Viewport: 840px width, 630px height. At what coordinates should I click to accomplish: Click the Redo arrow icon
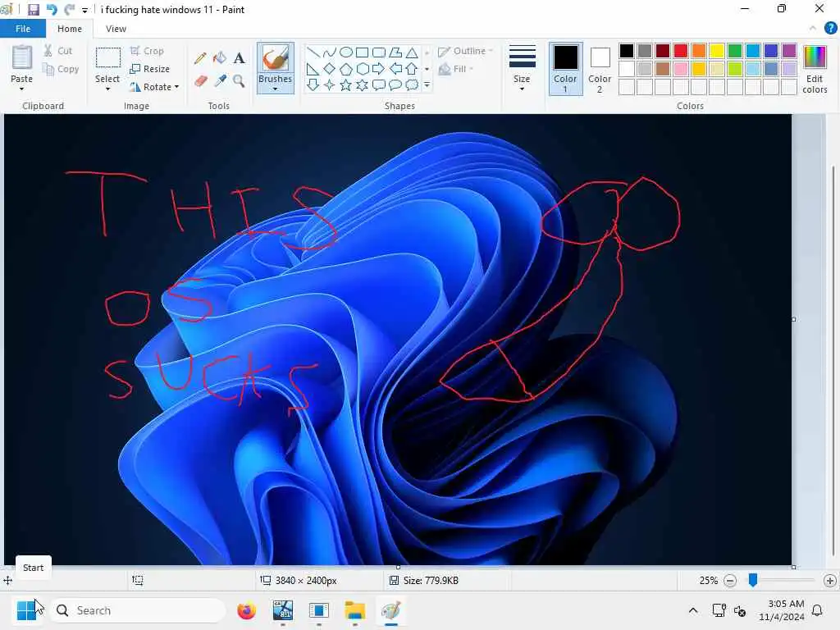[x=69, y=10]
